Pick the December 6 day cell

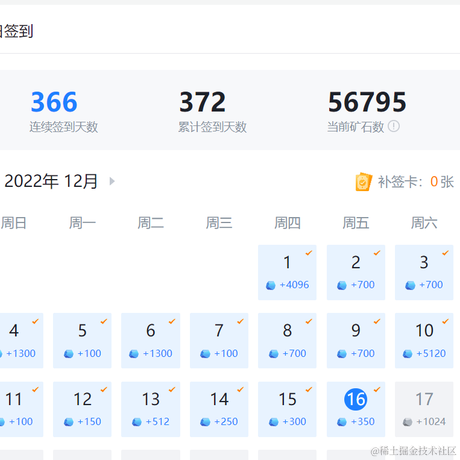pos(150,340)
